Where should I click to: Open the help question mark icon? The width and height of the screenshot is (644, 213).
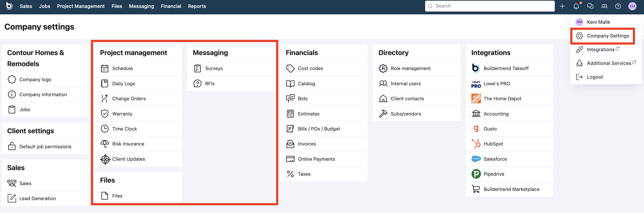(618, 6)
